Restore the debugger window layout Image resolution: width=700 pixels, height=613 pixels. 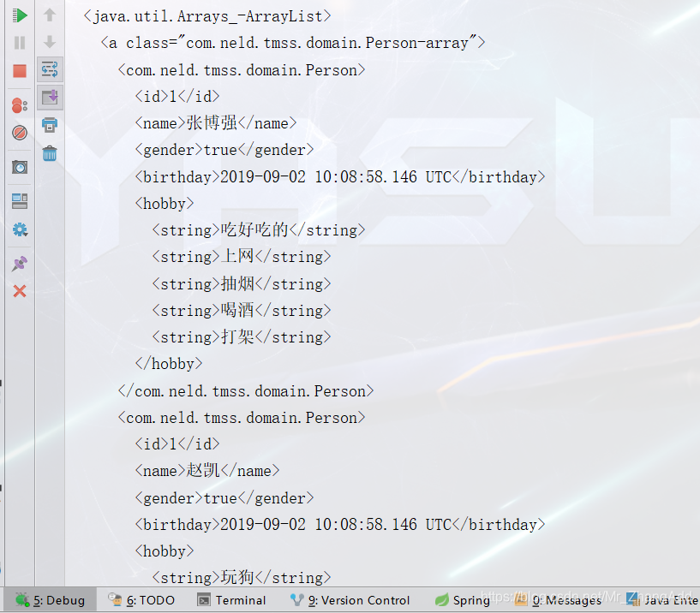[x=19, y=199]
